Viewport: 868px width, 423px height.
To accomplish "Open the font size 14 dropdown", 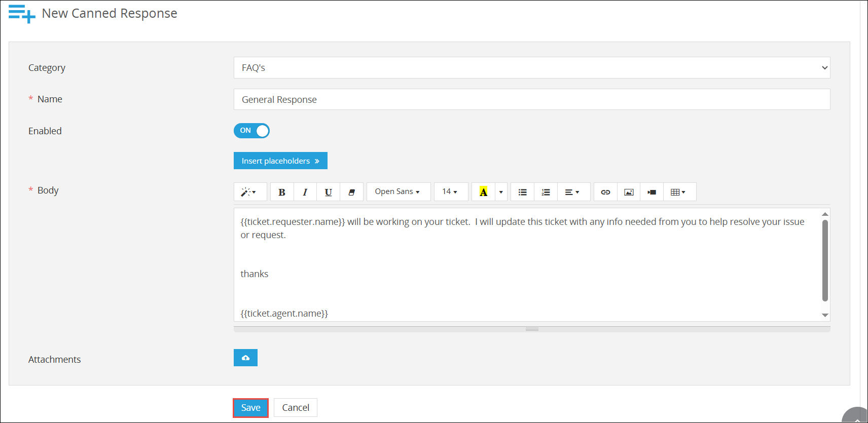I will coord(451,192).
